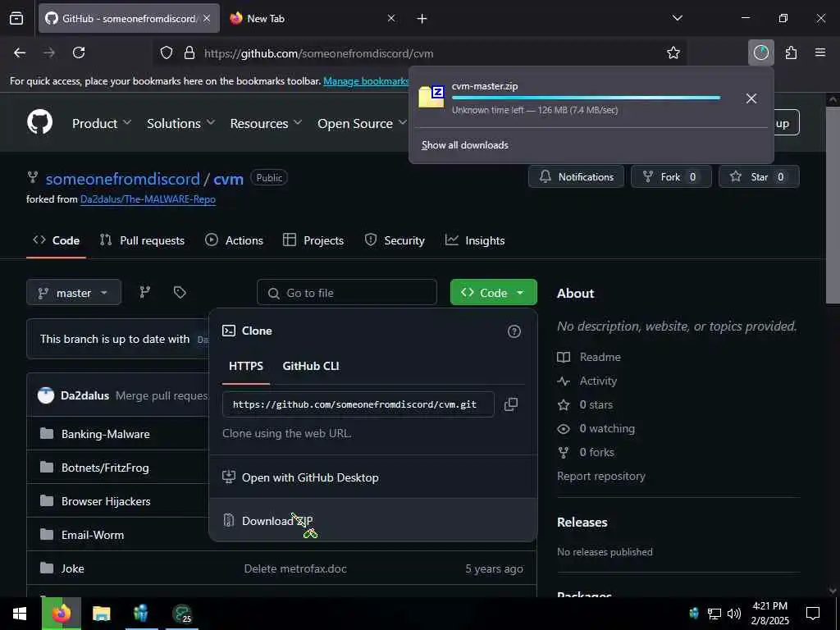View tags via the tag icon
This screenshot has width=840, height=630.
(180, 293)
